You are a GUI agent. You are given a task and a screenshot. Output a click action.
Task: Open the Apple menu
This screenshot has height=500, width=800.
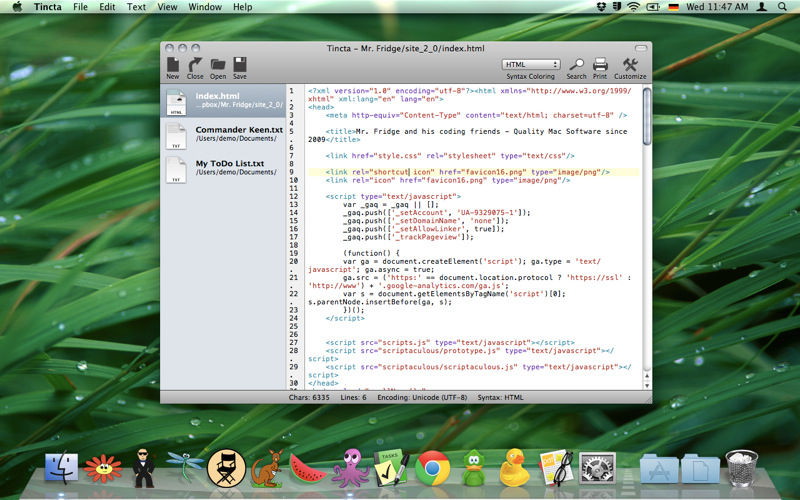17,7
